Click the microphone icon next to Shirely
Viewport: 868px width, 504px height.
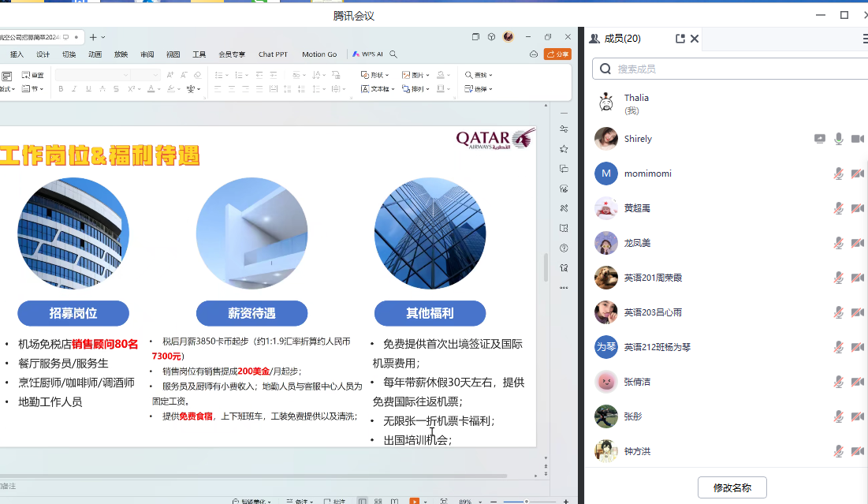[839, 139]
